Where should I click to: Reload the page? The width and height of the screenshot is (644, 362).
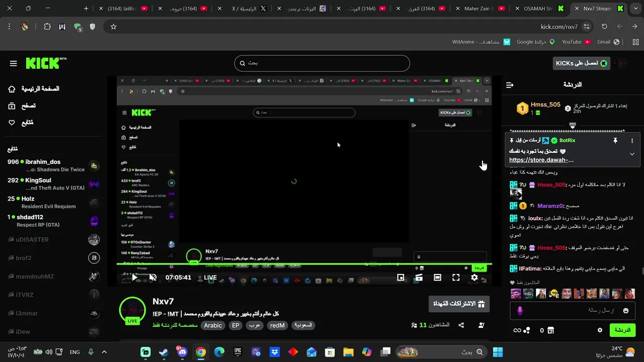[x=604, y=27]
